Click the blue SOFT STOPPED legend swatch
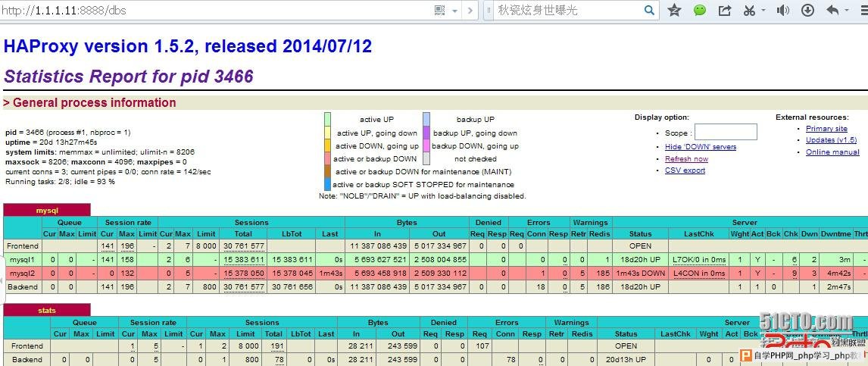The height and width of the screenshot is (366, 868). pos(327,184)
